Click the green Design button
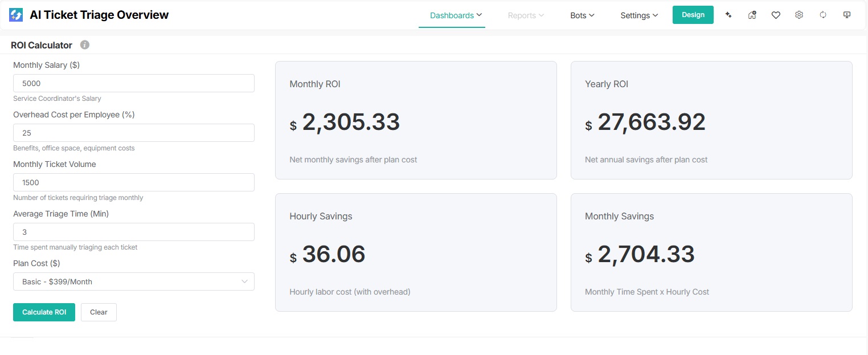 pos(693,15)
